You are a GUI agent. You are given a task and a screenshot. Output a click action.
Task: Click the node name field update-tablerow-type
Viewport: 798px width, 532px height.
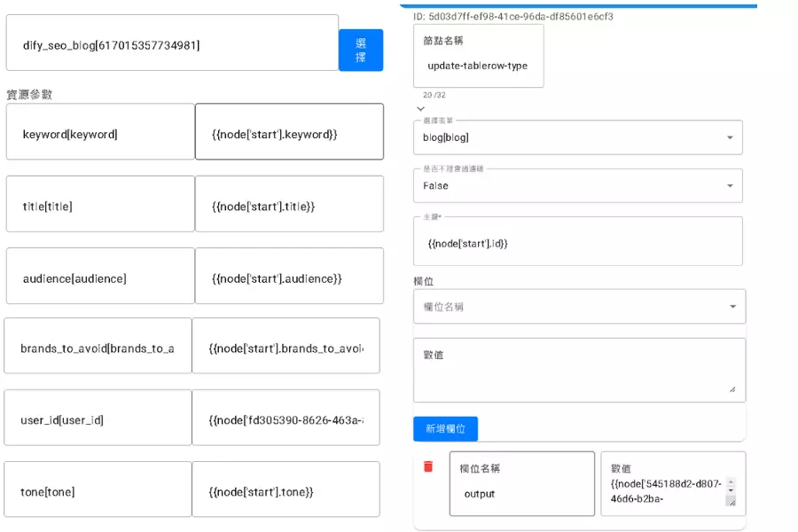pos(478,66)
